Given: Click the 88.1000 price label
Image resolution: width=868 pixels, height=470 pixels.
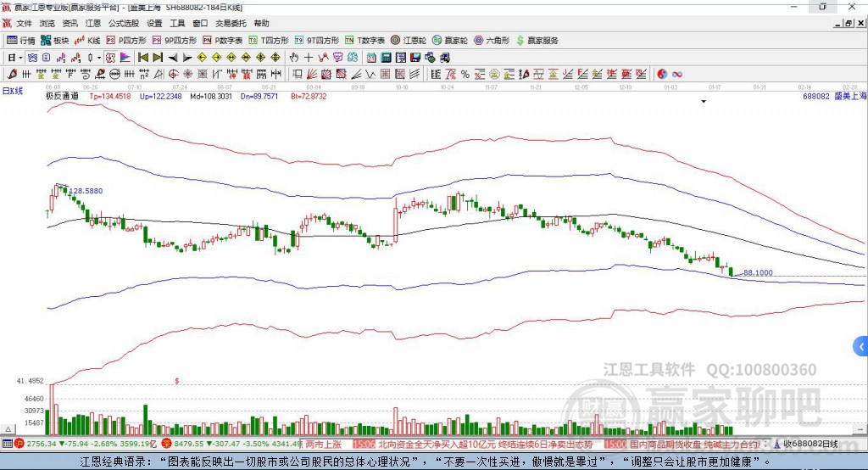Looking at the screenshot, I should [758, 272].
